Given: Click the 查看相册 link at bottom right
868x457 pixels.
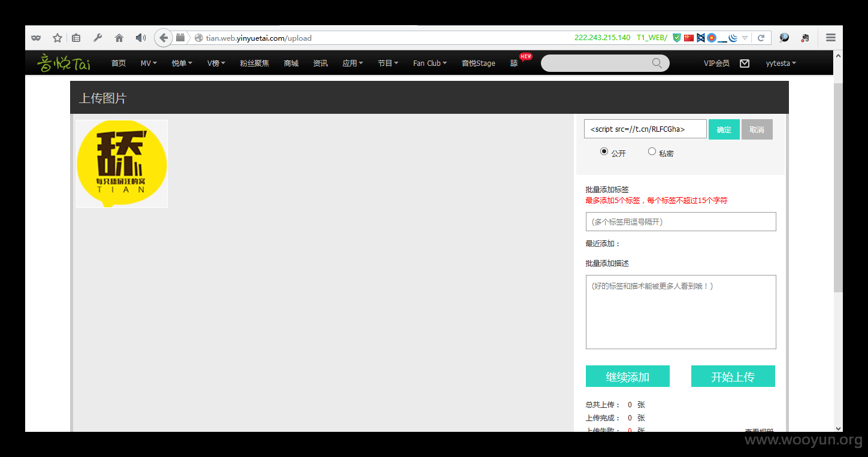Looking at the screenshot, I should (759, 429).
